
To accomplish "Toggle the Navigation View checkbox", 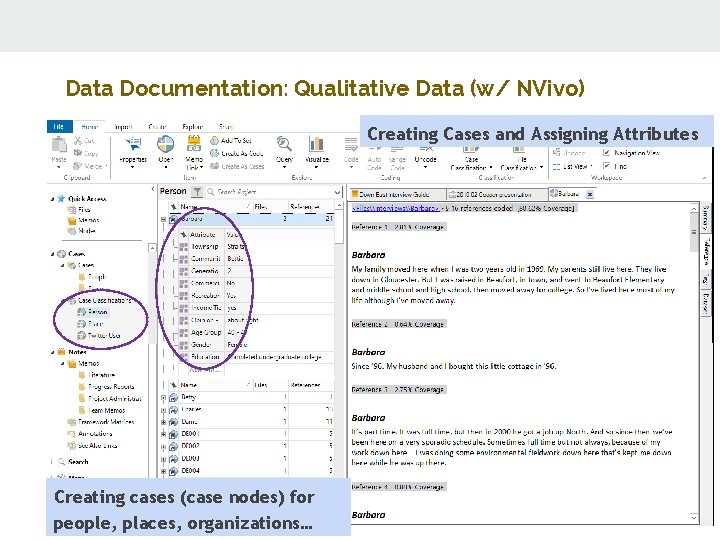I will click(x=607, y=152).
